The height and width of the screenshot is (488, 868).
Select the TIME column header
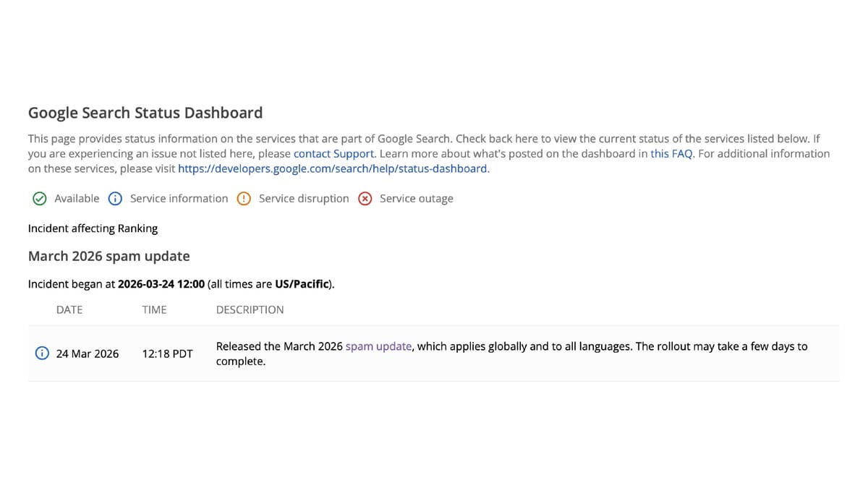pyautogui.click(x=154, y=309)
